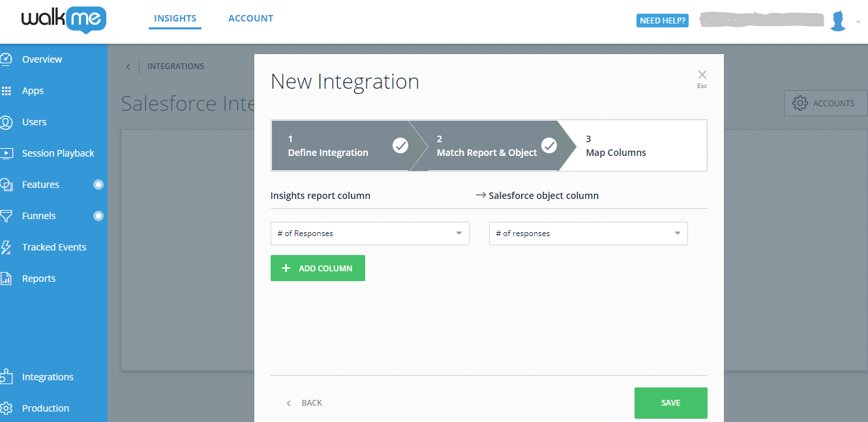Click the Session Playback screen icon
868x422 pixels.
click(x=7, y=153)
